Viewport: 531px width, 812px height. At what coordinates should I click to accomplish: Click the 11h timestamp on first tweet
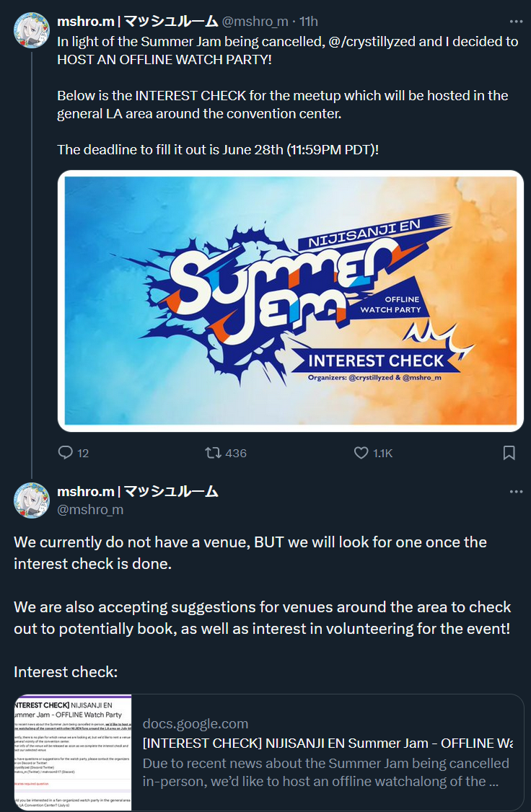pyautogui.click(x=309, y=22)
